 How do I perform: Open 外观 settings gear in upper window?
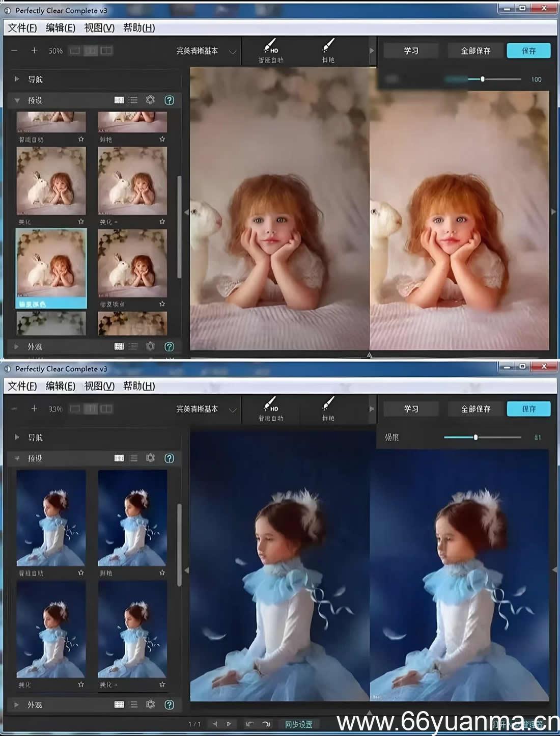click(x=150, y=346)
